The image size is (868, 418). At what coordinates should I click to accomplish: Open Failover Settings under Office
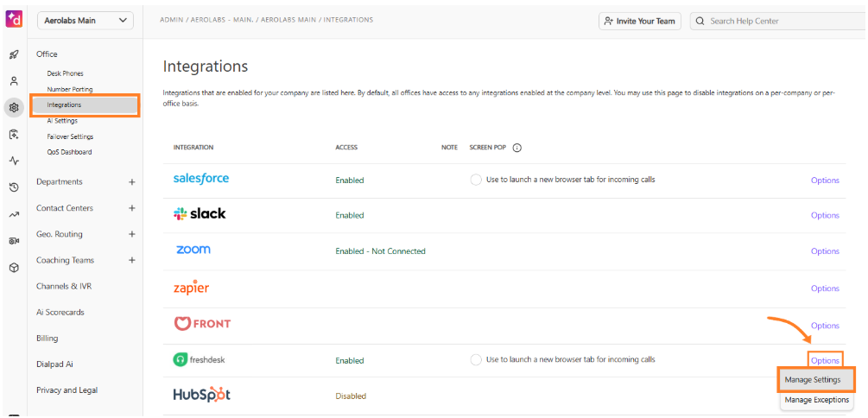(70, 136)
